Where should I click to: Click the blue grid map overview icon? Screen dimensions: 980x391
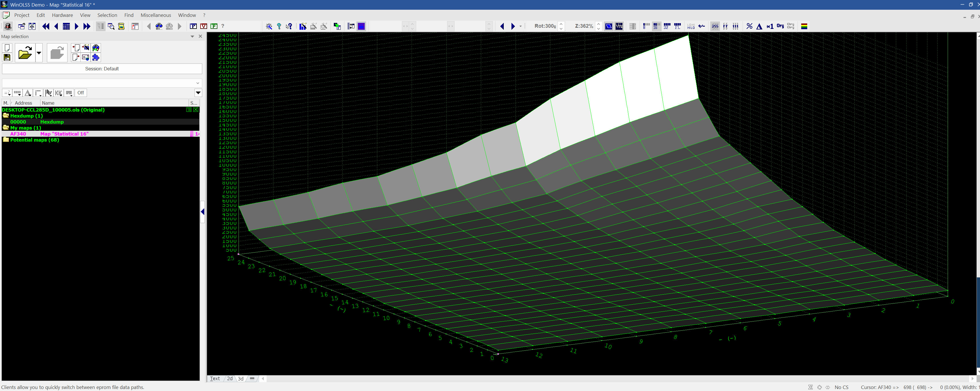(66, 26)
